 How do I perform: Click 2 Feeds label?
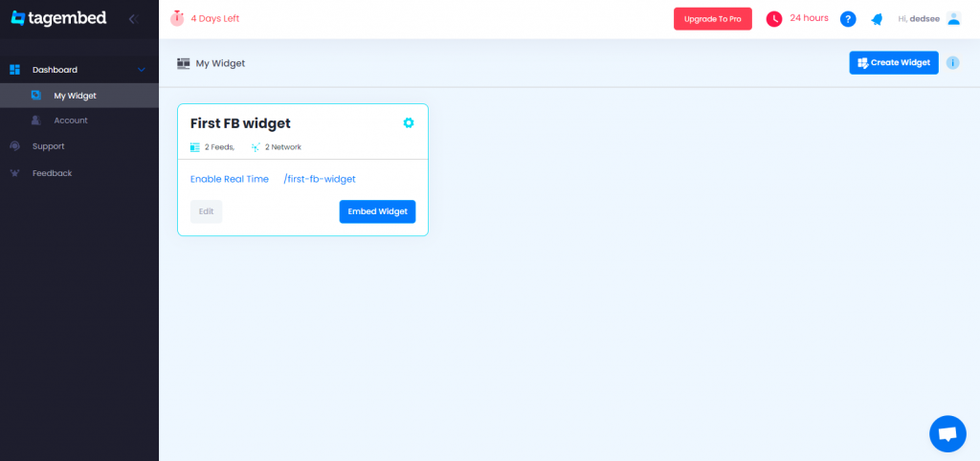(x=219, y=147)
